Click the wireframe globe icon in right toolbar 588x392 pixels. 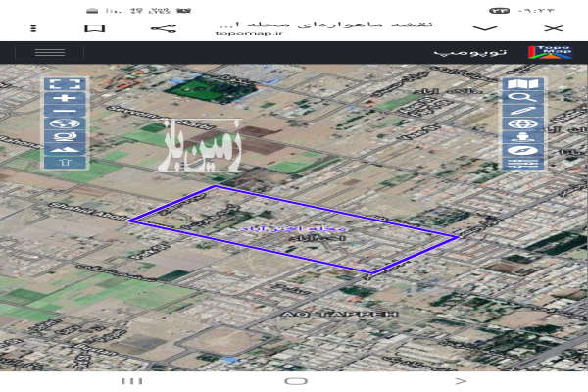point(522,124)
